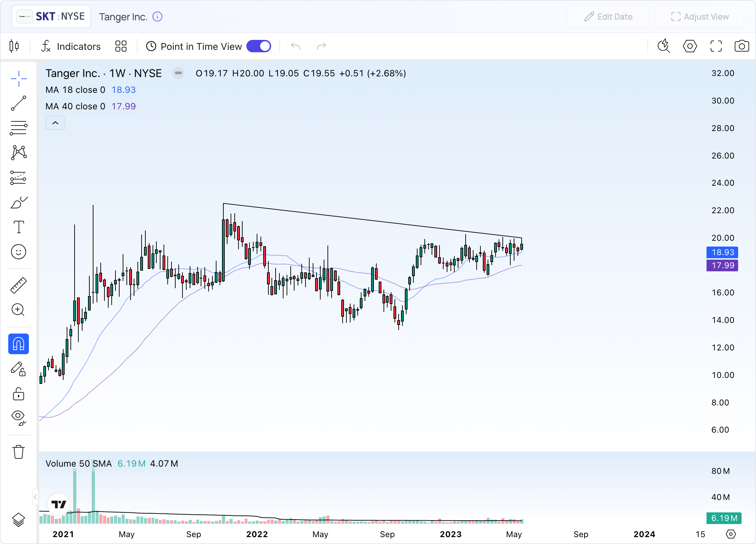Open time axis settings gear icon

(x=731, y=534)
